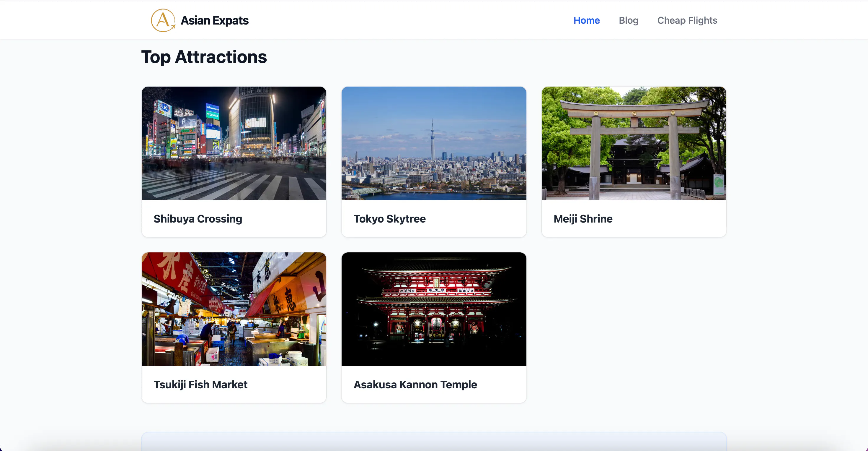This screenshot has height=451, width=868.
Task: Open the Meiji Shrine torii gate photo
Action: tap(634, 143)
